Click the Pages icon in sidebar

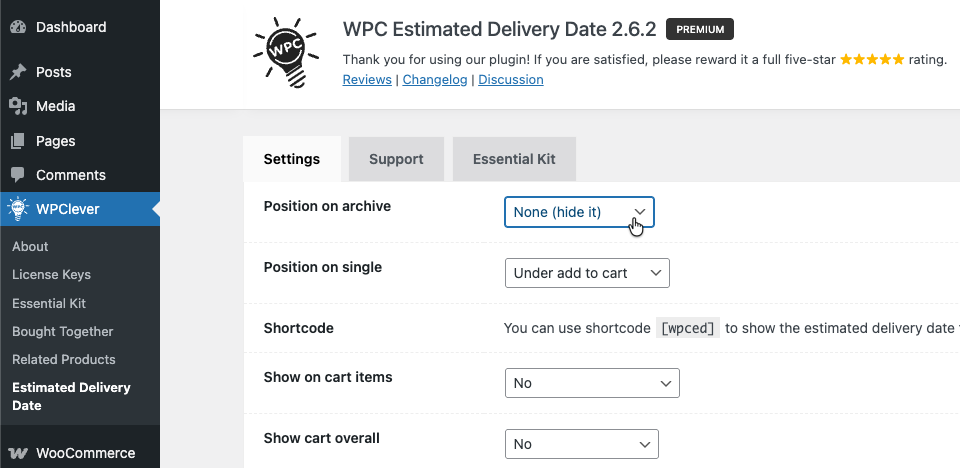point(18,141)
